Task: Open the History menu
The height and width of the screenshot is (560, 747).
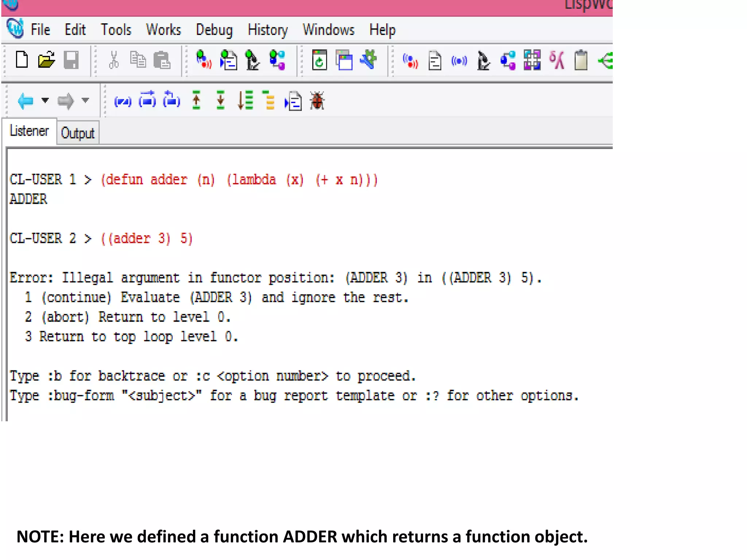Action: tap(268, 30)
